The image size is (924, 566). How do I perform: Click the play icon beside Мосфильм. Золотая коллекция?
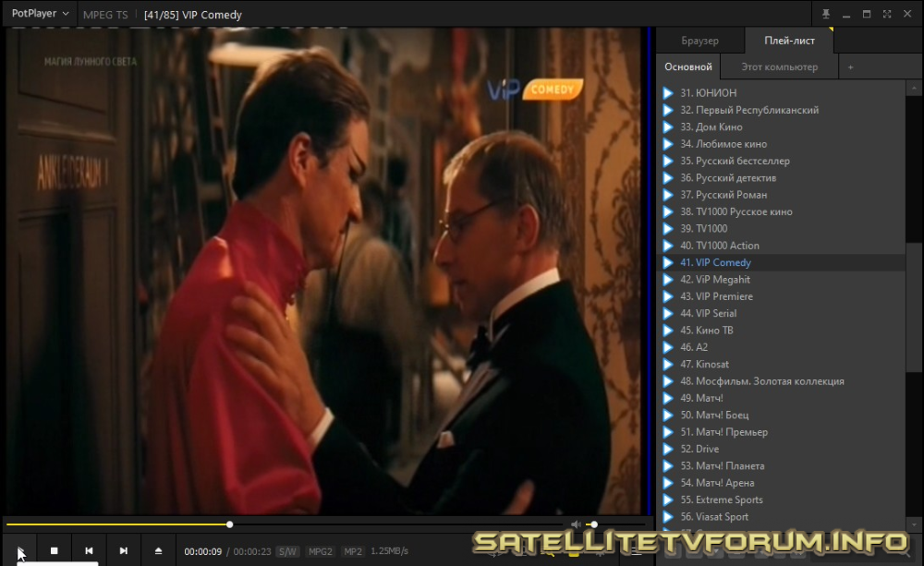tap(668, 381)
